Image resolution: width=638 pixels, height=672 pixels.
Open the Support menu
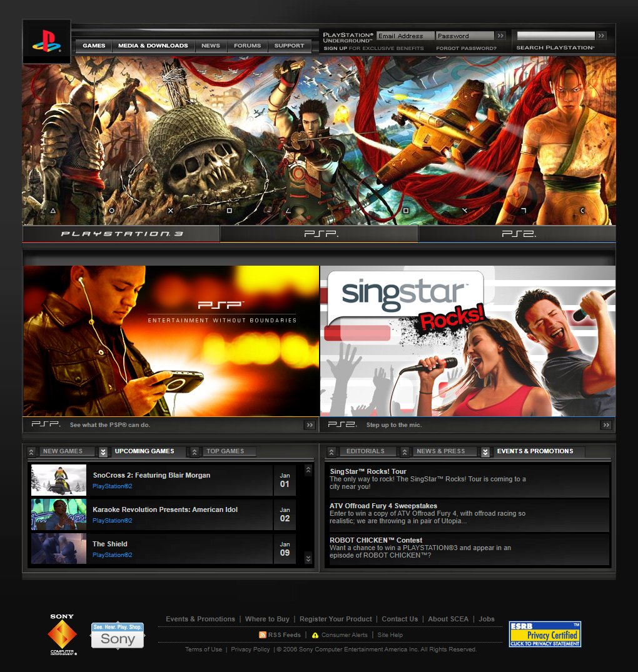click(x=290, y=46)
